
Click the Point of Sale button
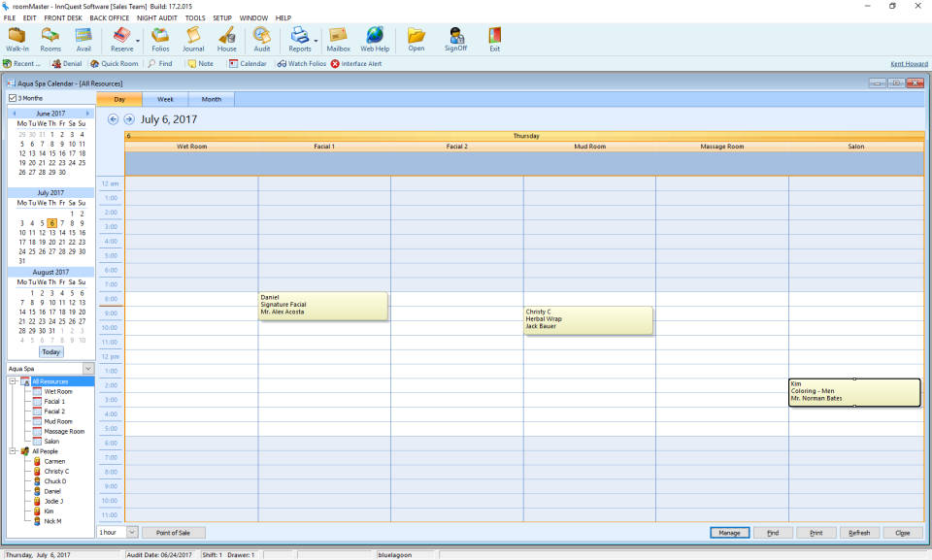[174, 533]
